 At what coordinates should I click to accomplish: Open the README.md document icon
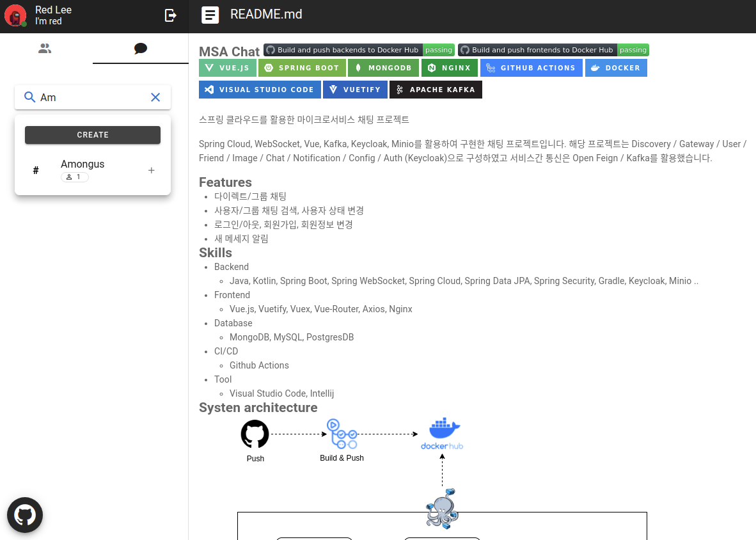(x=210, y=15)
